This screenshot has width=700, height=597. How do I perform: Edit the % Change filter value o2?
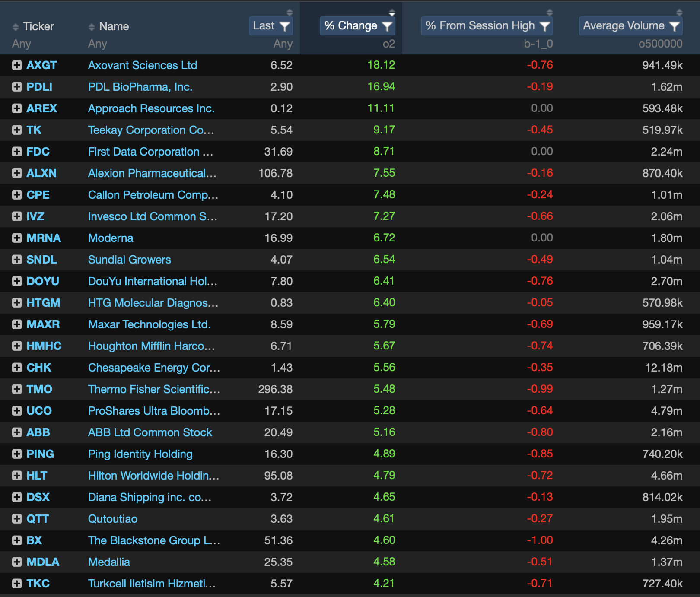pos(389,44)
